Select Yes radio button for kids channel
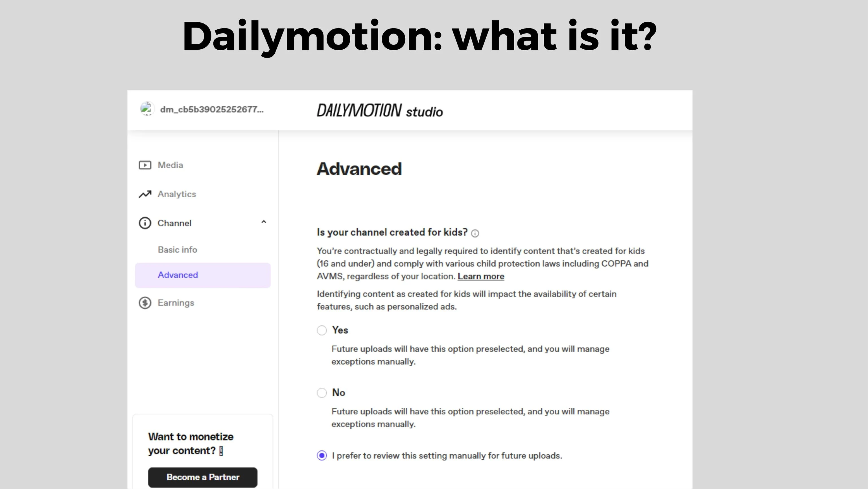This screenshot has width=868, height=489. (x=321, y=330)
